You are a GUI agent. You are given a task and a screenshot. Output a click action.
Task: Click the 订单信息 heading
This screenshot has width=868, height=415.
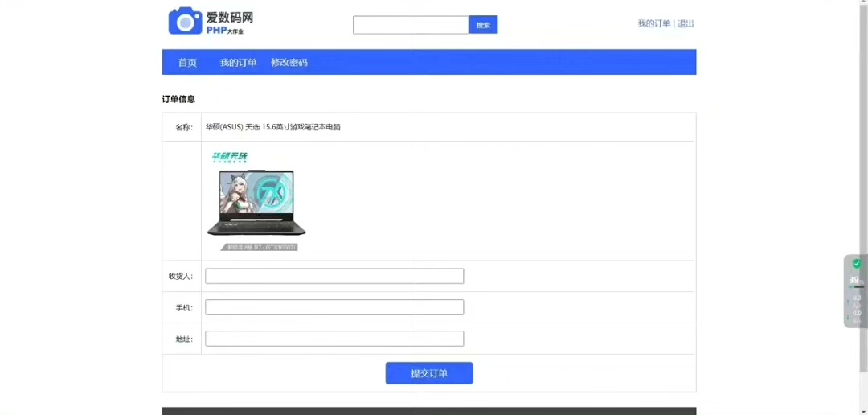[178, 99]
